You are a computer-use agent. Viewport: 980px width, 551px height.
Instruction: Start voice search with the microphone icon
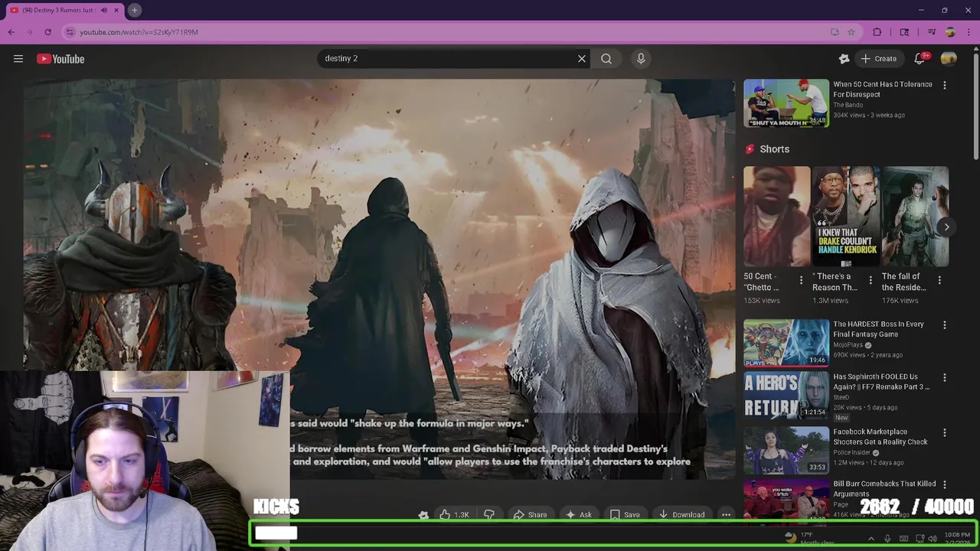click(641, 58)
